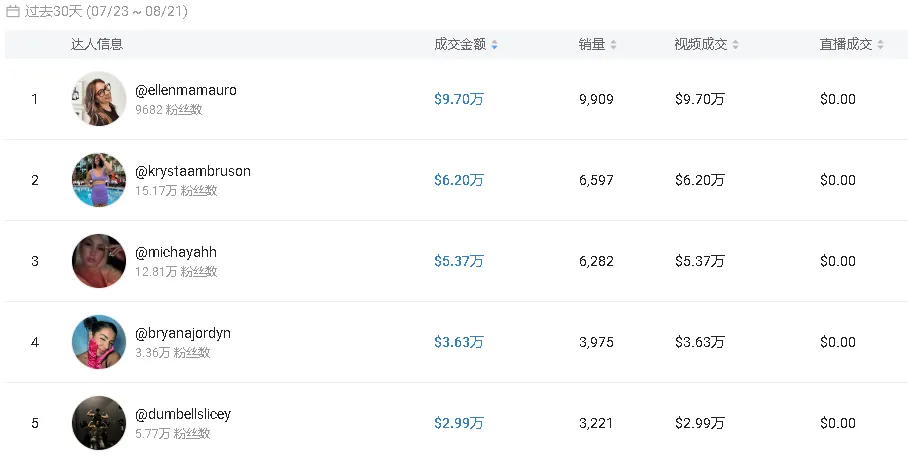View @bryanajordyn avatar image

tap(99, 342)
